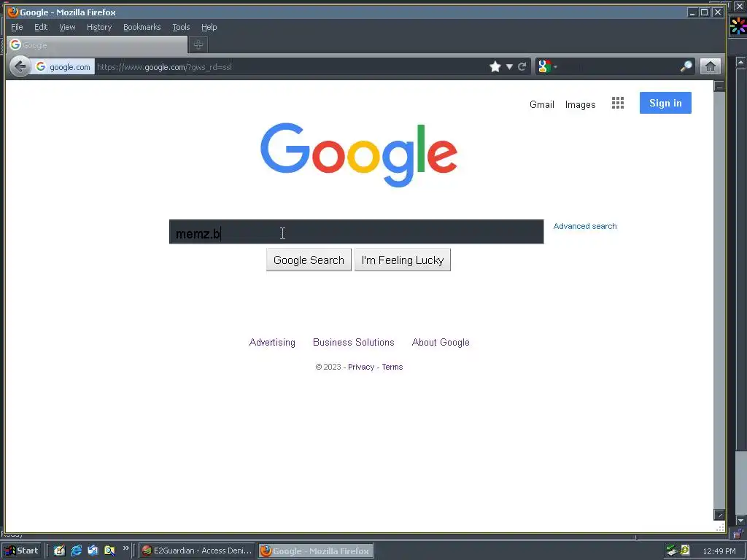747x560 pixels.
Task: Open the Bookmarks menu
Action: coord(142,27)
